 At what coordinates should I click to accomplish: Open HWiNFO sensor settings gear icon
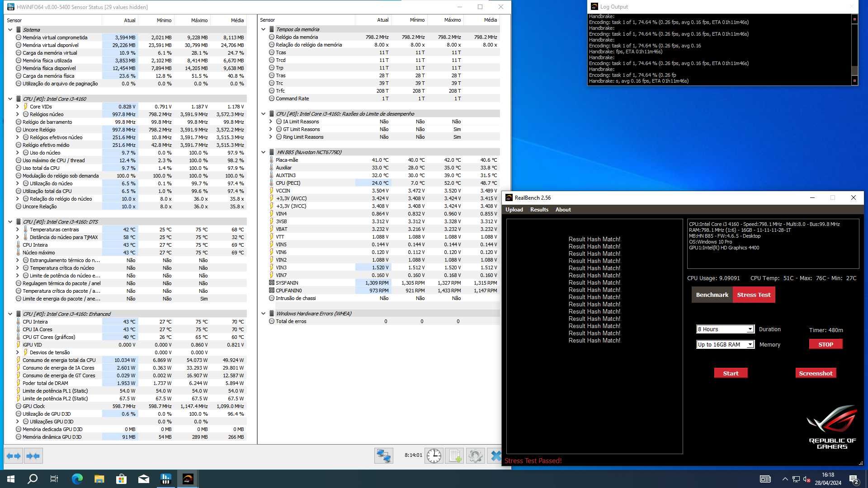point(475,456)
